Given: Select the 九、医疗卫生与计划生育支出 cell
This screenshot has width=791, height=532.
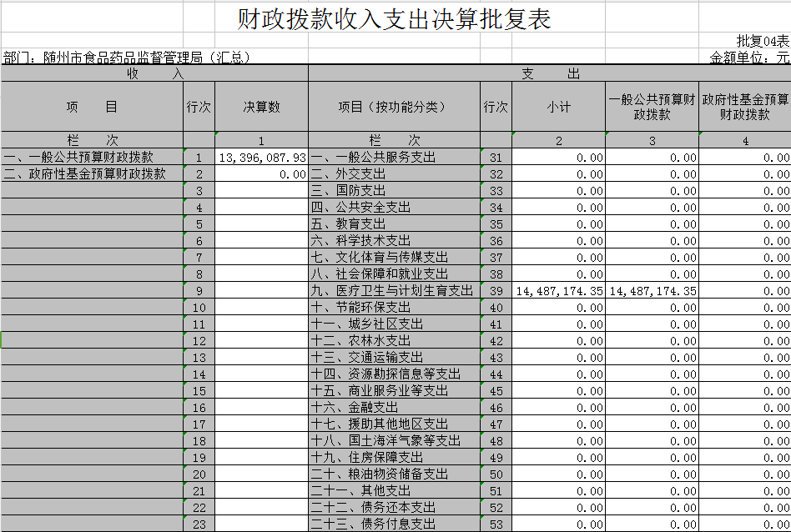Looking at the screenshot, I should coord(394,290).
